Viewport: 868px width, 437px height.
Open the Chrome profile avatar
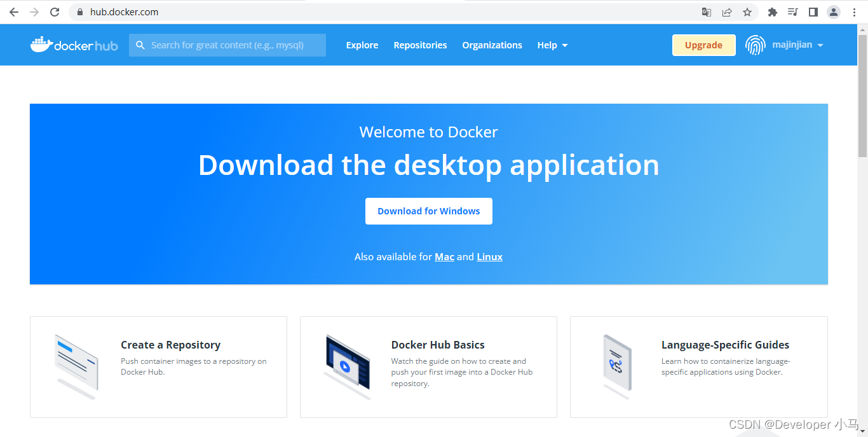pyautogui.click(x=834, y=12)
